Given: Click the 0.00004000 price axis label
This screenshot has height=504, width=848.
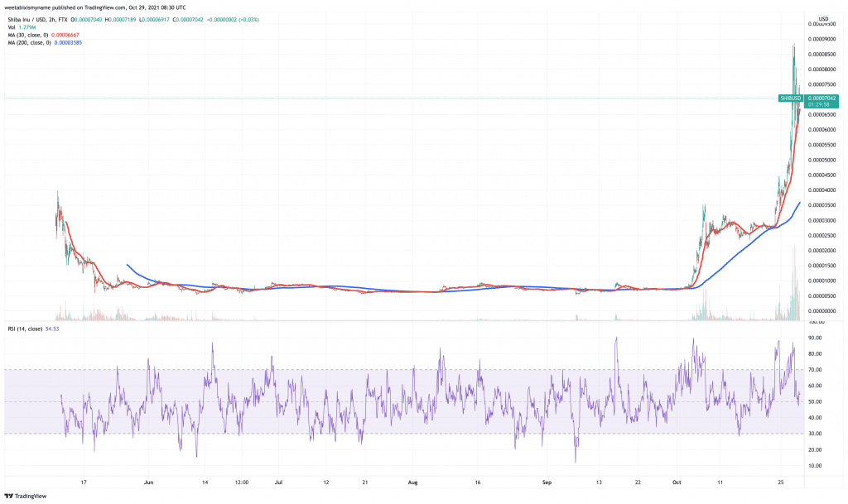Looking at the screenshot, I should [x=822, y=190].
